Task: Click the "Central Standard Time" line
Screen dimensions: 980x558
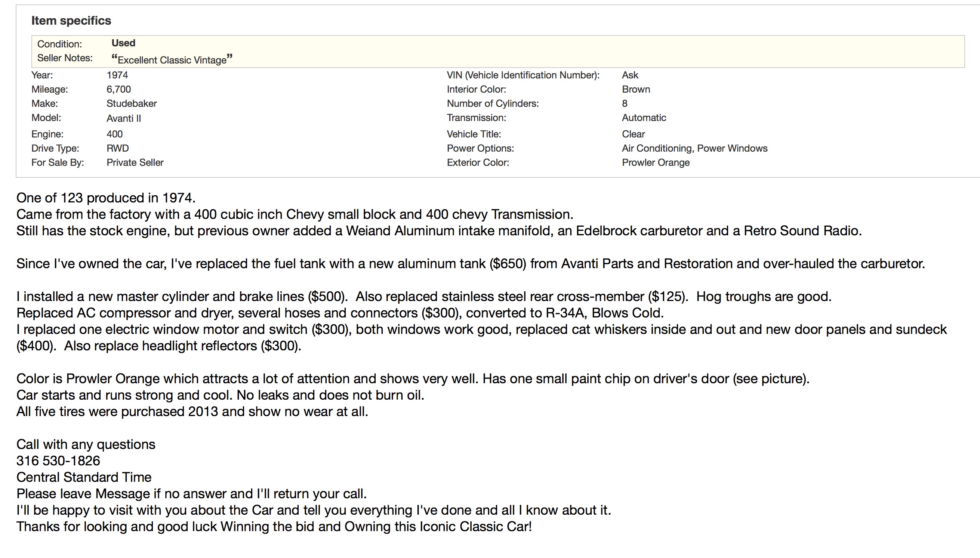Action: click(x=84, y=477)
